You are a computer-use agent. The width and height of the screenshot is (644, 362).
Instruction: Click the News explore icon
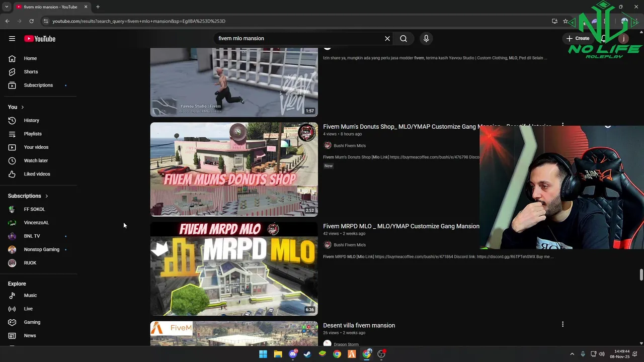coord(13,335)
